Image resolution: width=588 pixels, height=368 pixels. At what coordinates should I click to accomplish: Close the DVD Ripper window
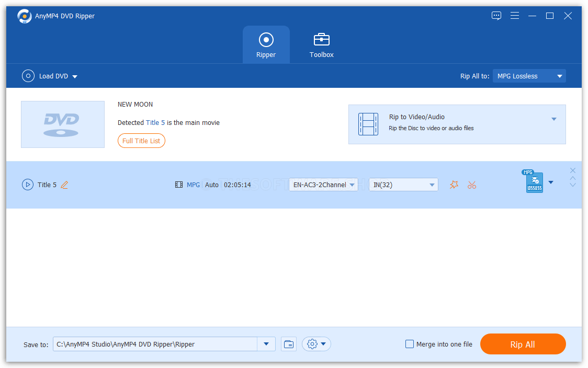568,16
